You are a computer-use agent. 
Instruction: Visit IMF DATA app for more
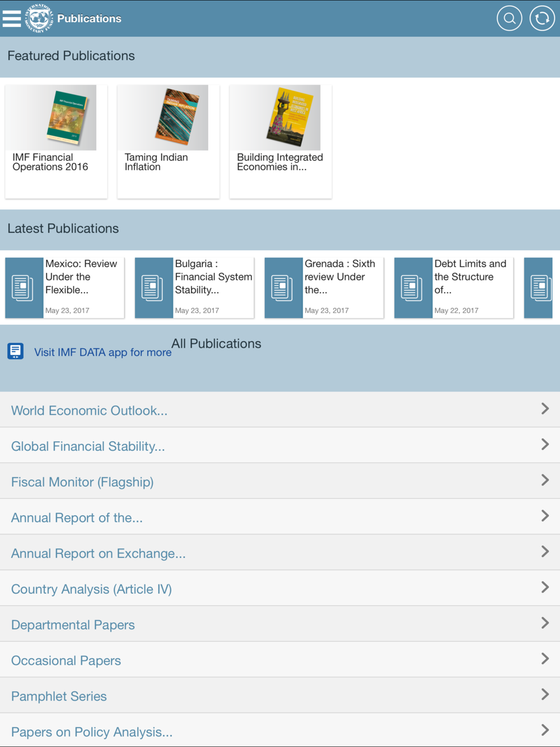(x=103, y=352)
